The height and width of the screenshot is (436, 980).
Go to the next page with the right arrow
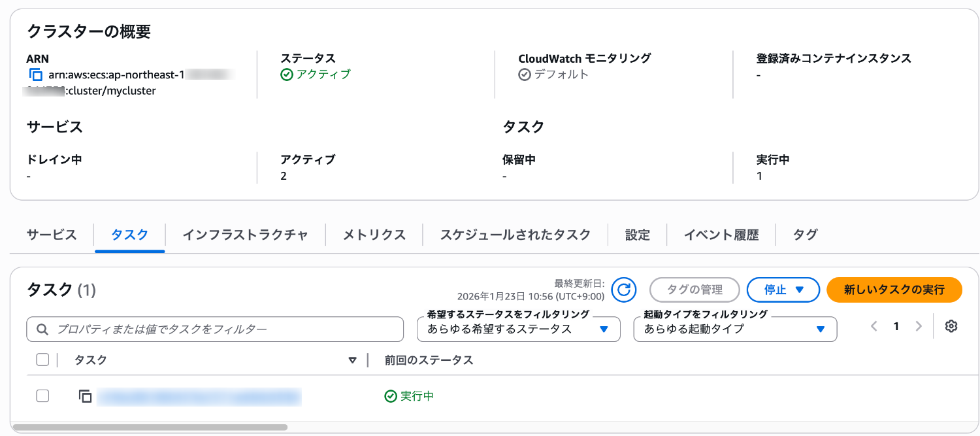click(919, 326)
